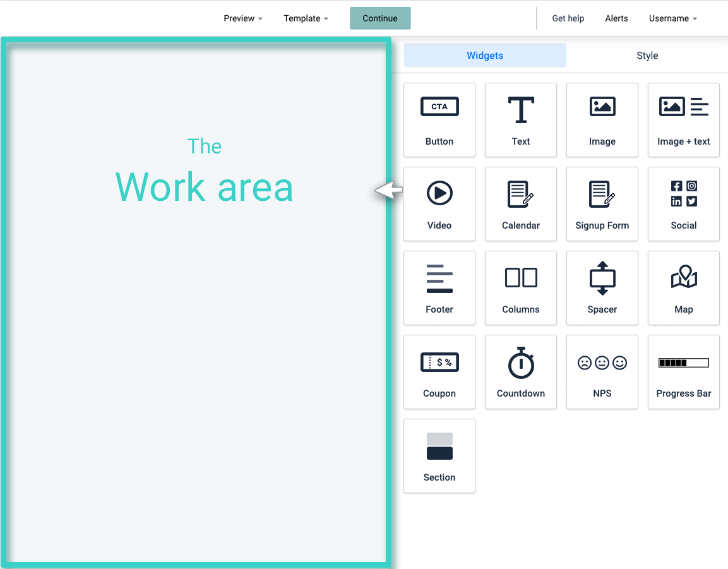Click the Work area canvas heading

point(205,187)
